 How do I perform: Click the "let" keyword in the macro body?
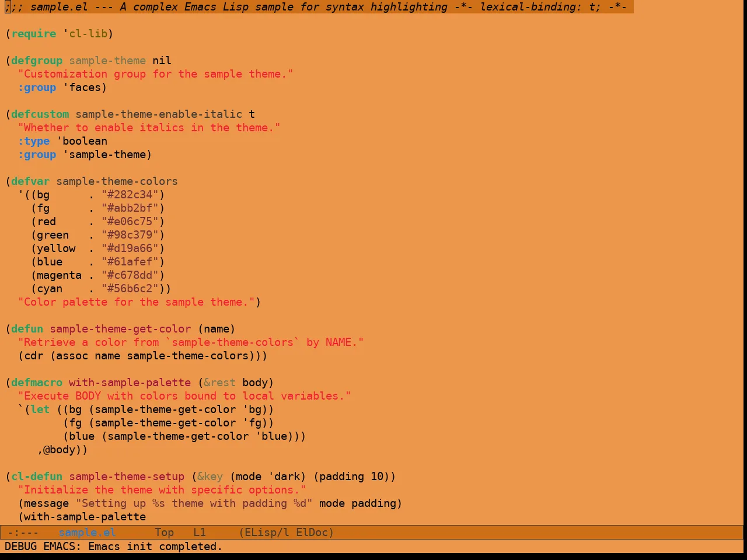coord(40,409)
